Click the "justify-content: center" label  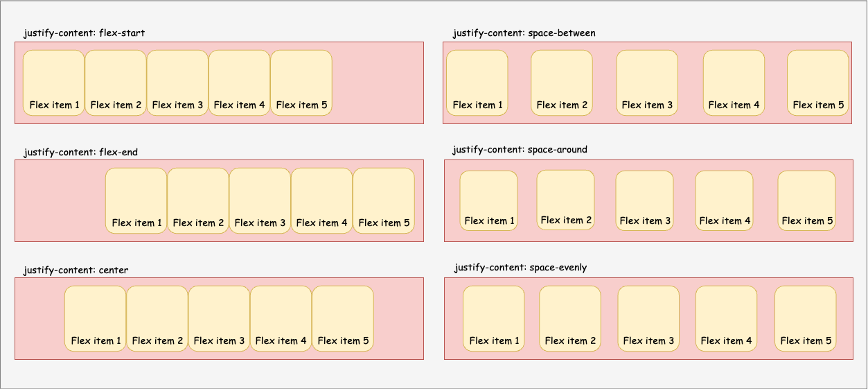click(x=76, y=270)
